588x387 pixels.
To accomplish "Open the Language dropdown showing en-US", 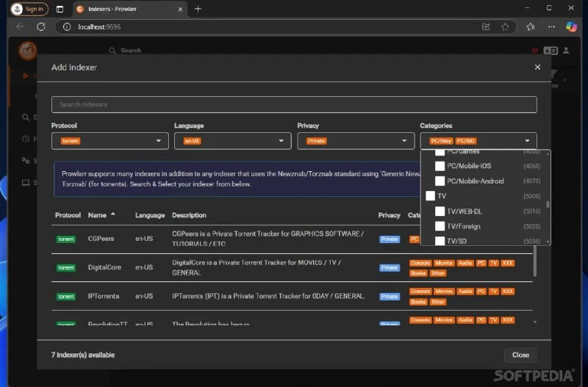I will [232, 141].
